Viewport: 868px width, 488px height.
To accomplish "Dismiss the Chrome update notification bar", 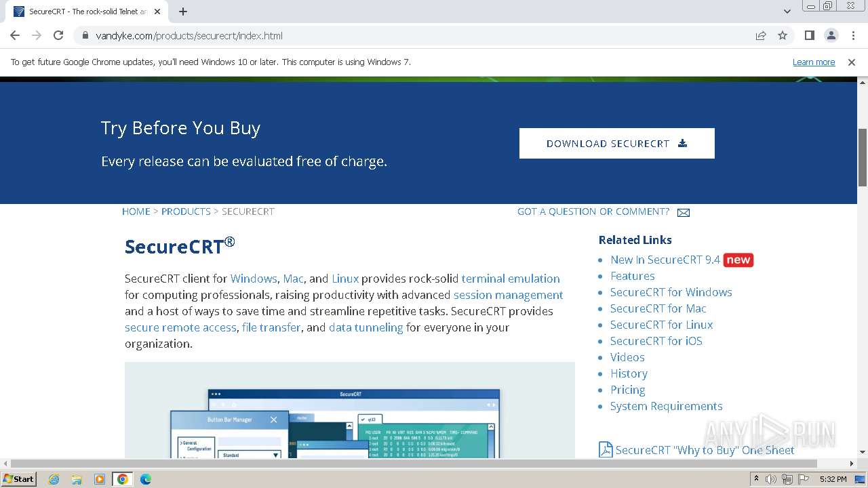I will pos(852,62).
